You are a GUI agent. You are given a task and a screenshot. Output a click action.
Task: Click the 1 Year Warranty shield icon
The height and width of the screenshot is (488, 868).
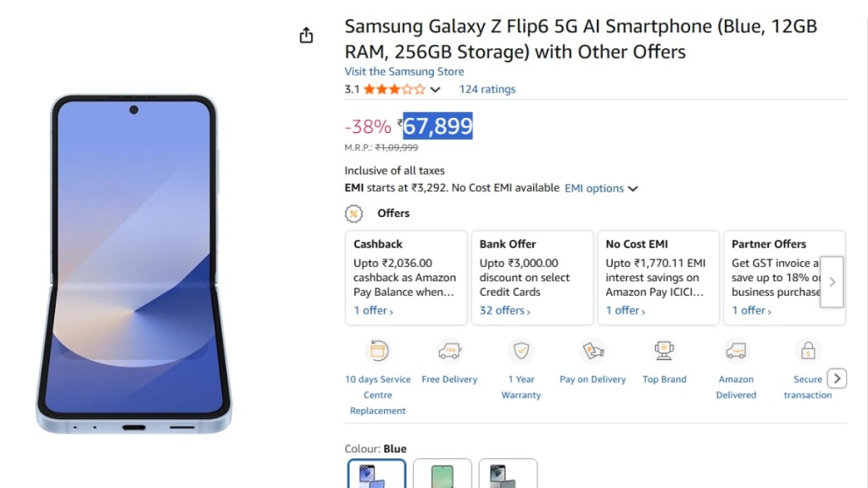click(520, 350)
